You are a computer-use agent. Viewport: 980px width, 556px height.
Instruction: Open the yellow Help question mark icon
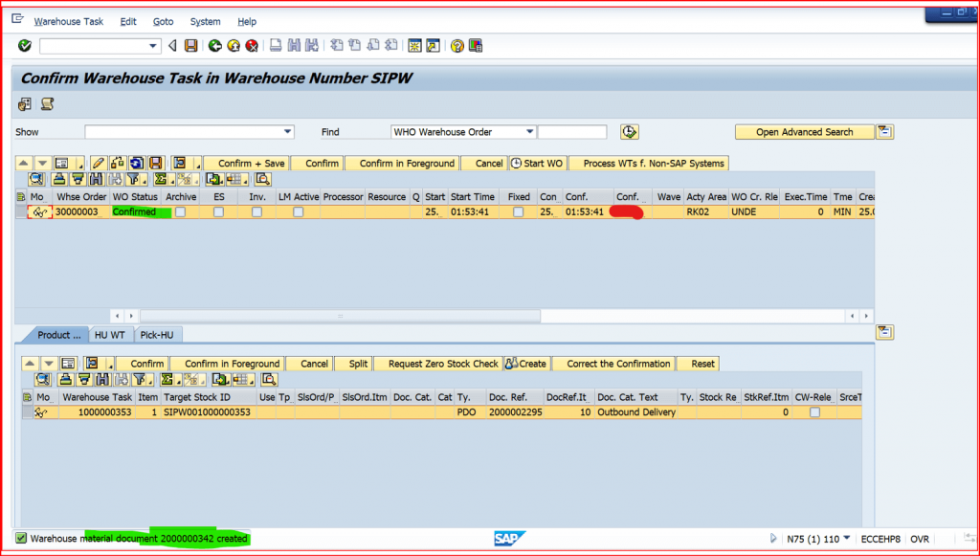click(x=457, y=46)
